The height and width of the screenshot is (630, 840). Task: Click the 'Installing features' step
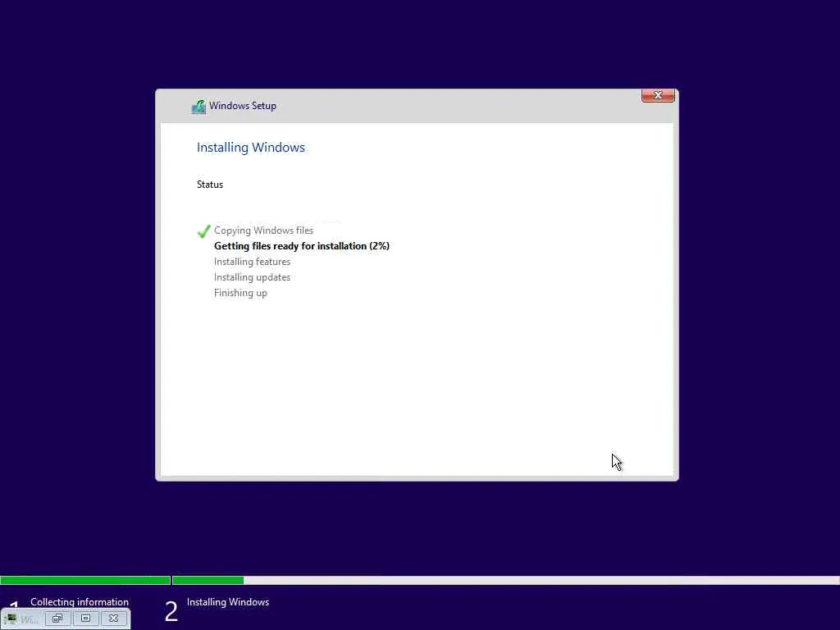tap(253, 262)
